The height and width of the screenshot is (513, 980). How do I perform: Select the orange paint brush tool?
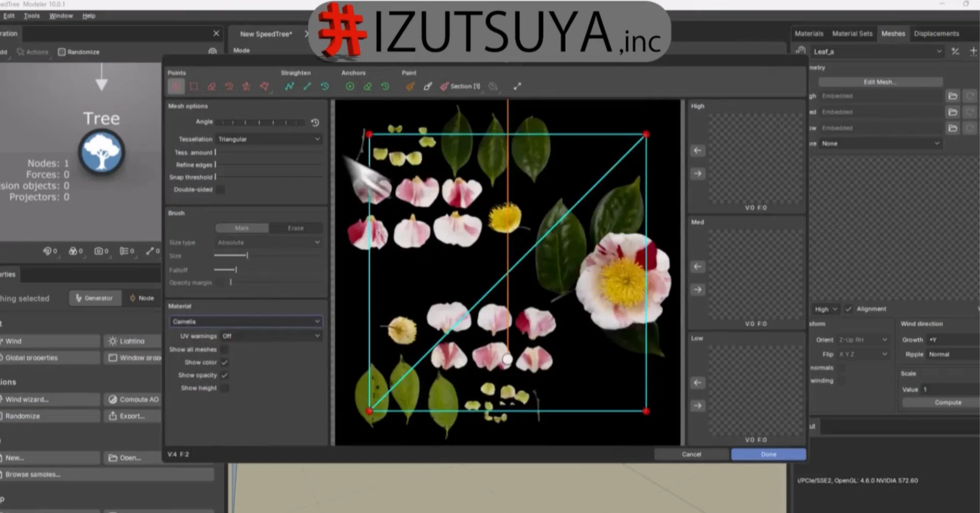pos(410,87)
